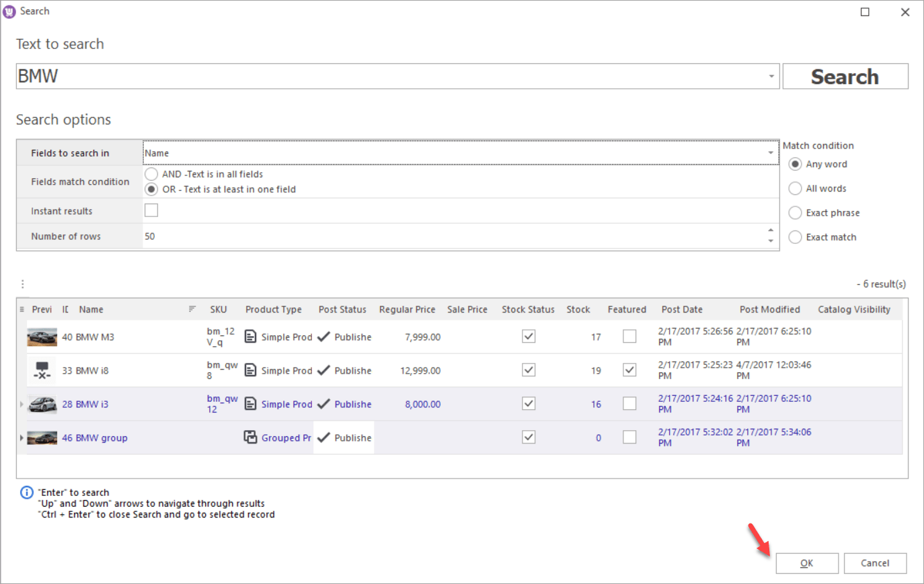Expand the BMW group row
The width and height of the screenshot is (924, 584).
(x=22, y=437)
